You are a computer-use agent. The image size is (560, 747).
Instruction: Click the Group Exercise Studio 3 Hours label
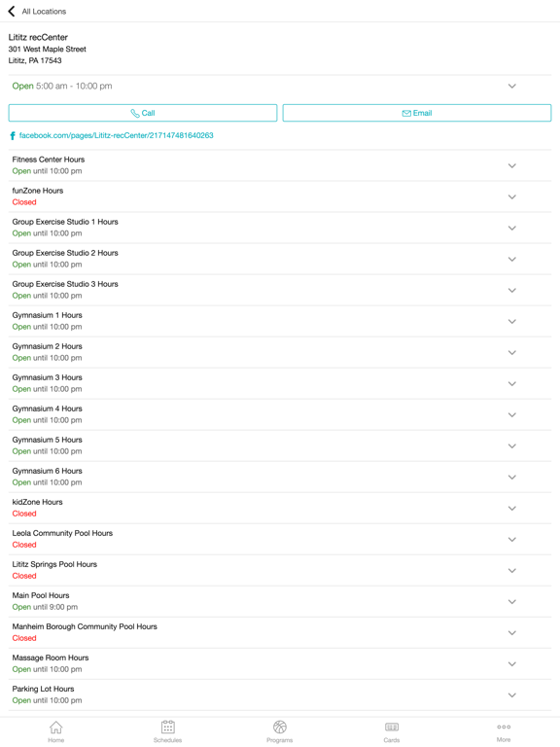[x=65, y=284]
